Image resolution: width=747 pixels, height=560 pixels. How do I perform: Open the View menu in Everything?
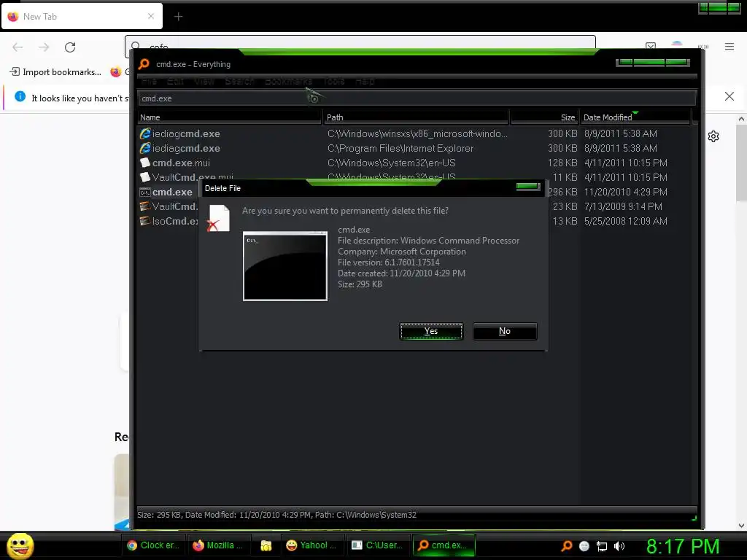pos(204,82)
